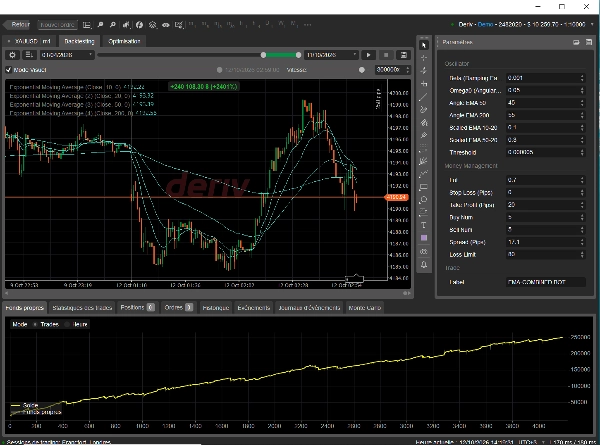The width and height of the screenshot is (600, 445).
Task: Select the crosshair tool
Action: 424,58
